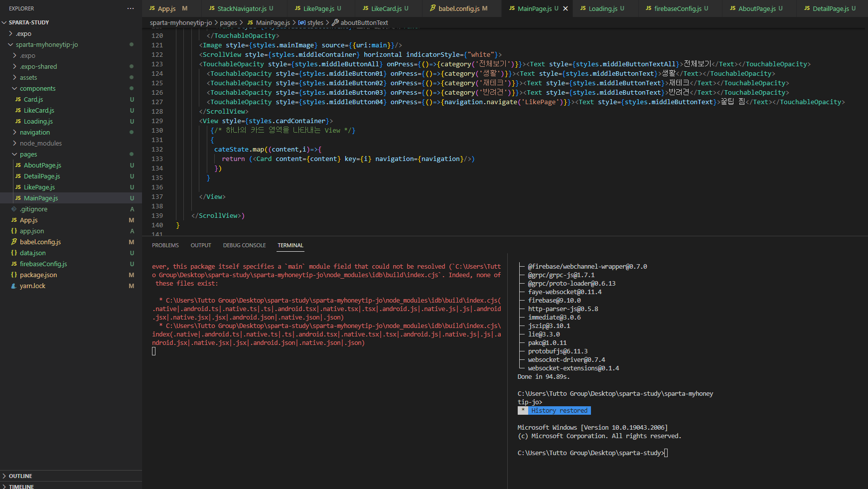This screenshot has height=489, width=868.
Task: Click the pages breadcrumb above the editor
Action: click(x=229, y=23)
